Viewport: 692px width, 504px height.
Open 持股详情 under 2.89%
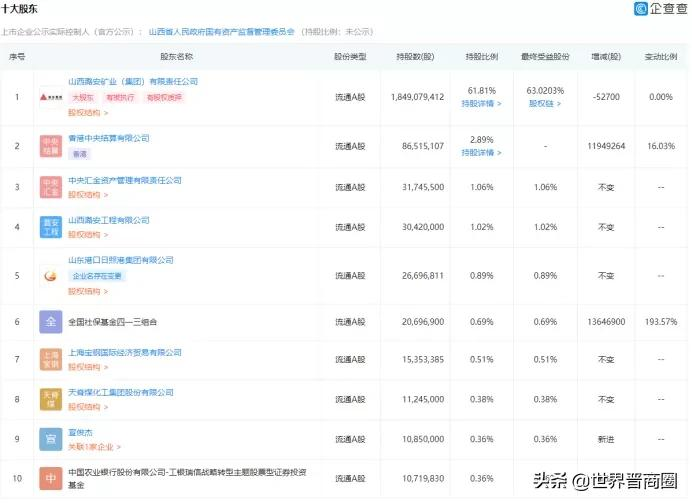pos(481,152)
